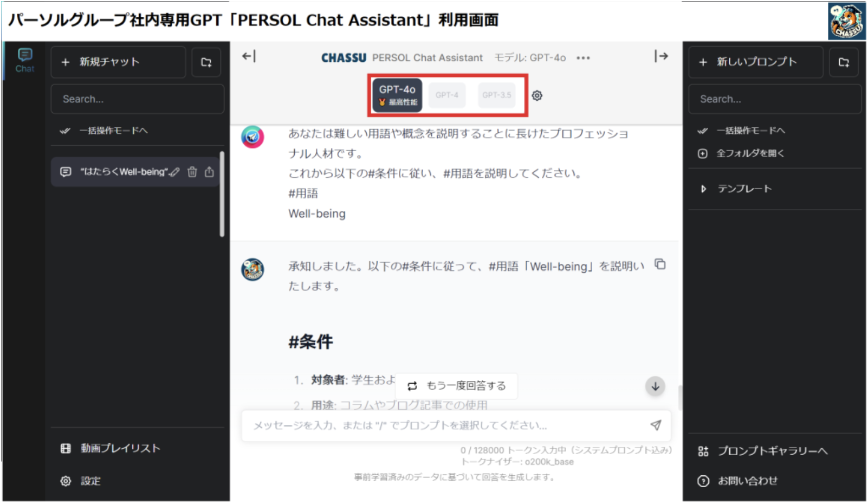Click 新規チャット button
This screenshot has height=504, width=868.
click(118, 62)
